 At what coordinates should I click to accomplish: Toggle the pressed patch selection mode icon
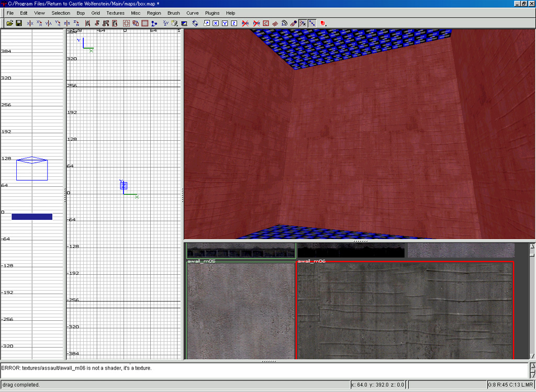(x=303, y=23)
